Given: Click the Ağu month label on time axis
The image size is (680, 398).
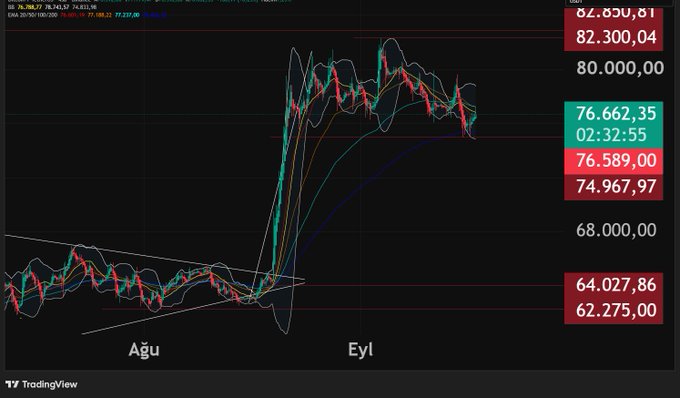Looking at the screenshot, I should point(144,350).
